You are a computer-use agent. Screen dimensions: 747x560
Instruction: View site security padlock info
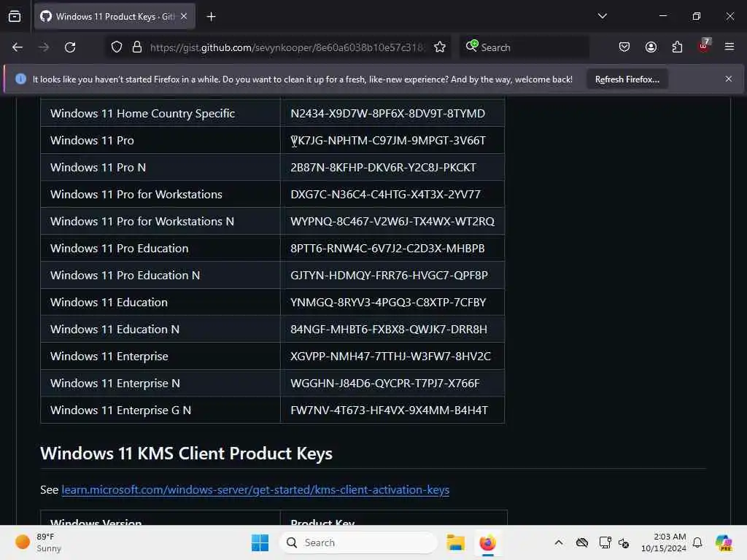(137, 47)
